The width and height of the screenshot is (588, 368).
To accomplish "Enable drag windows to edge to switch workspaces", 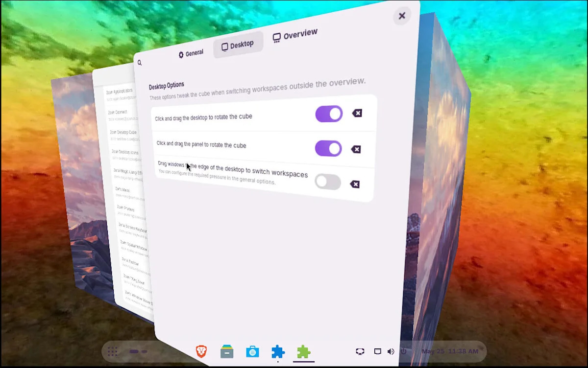I will click(328, 182).
